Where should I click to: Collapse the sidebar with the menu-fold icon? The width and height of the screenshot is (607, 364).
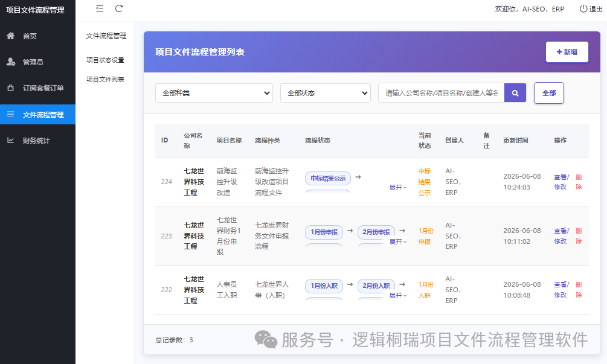[100, 8]
